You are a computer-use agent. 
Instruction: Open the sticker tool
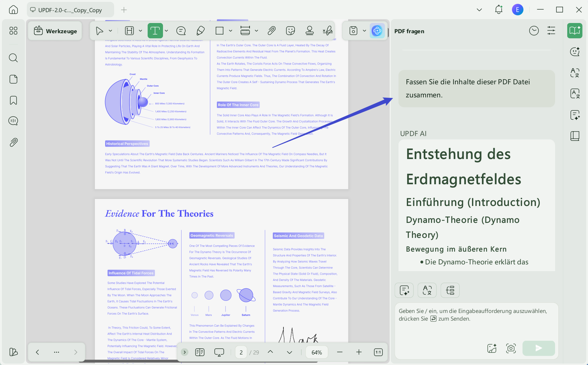[290, 31]
